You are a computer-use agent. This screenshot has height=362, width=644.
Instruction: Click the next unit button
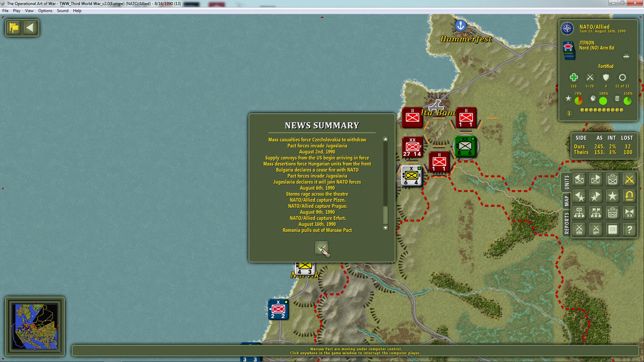(x=596, y=180)
